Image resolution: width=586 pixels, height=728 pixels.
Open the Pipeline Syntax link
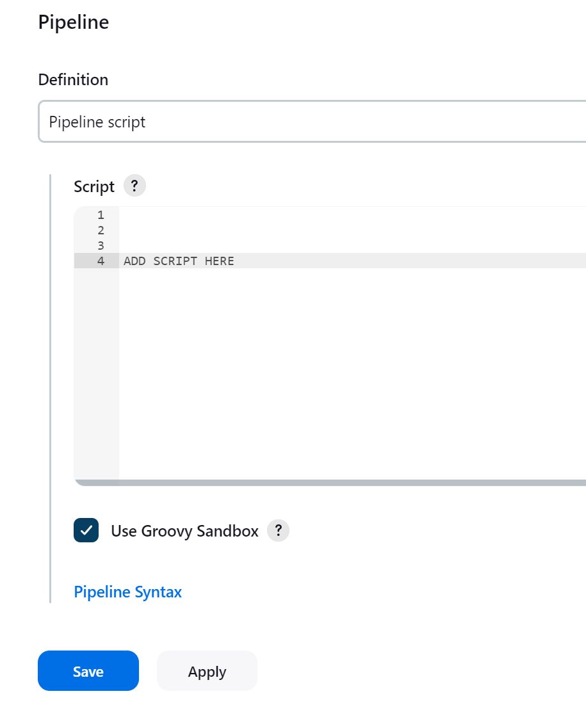tap(128, 592)
